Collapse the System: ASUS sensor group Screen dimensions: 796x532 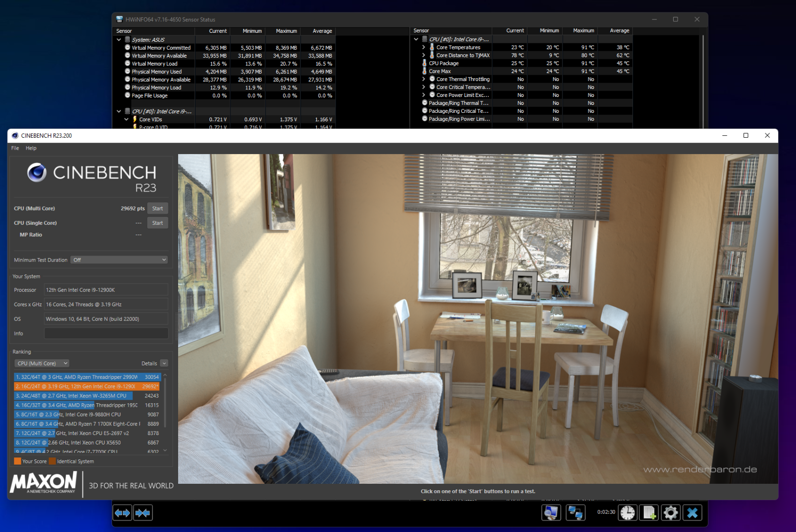[119, 40]
